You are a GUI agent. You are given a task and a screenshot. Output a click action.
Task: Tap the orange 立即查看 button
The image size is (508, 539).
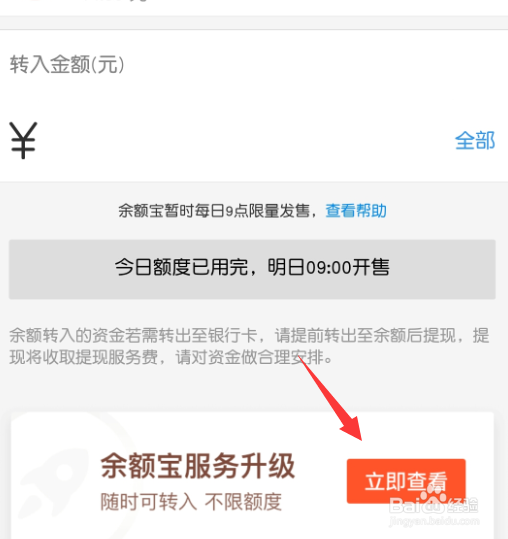(406, 481)
